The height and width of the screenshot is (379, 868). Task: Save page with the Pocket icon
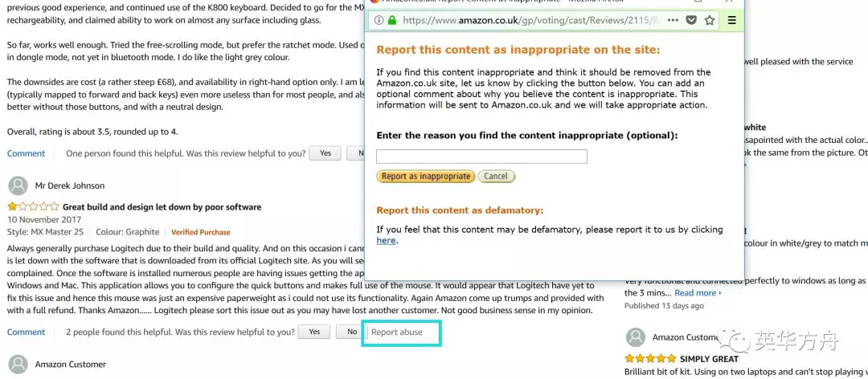point(691,20)
